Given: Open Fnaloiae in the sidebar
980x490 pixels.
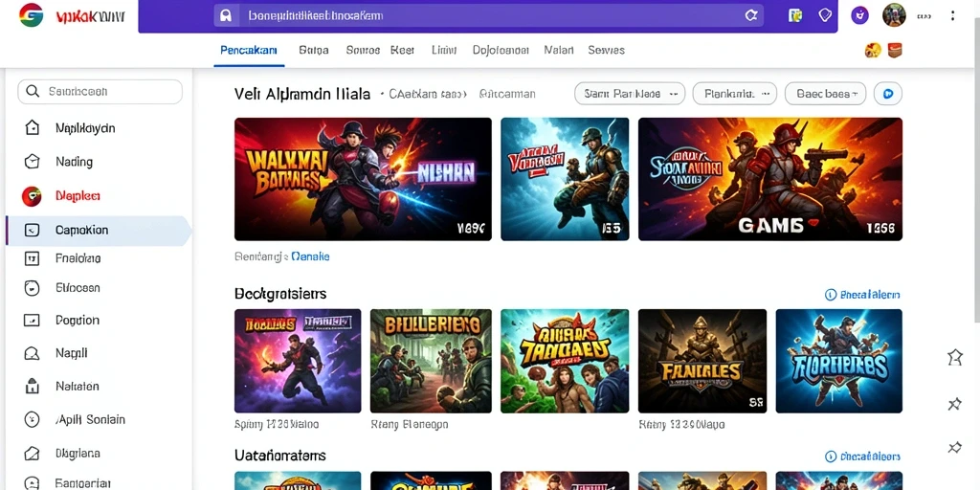Looking at the screenshot, I should click(78, 258).
